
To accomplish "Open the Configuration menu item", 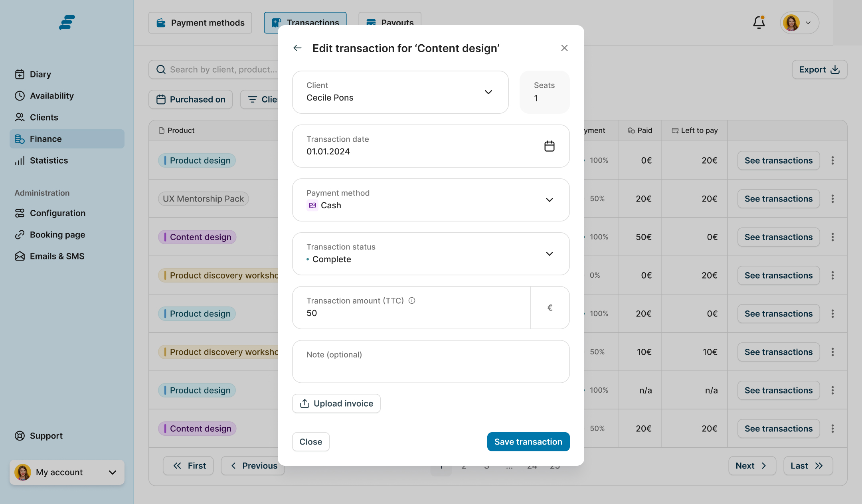I will pyautogui.click(x=57, y=213).
